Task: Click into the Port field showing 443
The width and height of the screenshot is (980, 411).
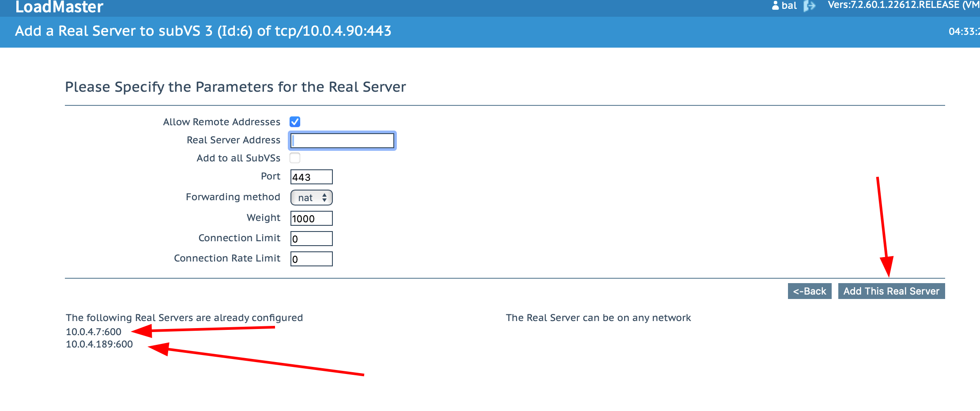Action: click(x=311, y=177)
